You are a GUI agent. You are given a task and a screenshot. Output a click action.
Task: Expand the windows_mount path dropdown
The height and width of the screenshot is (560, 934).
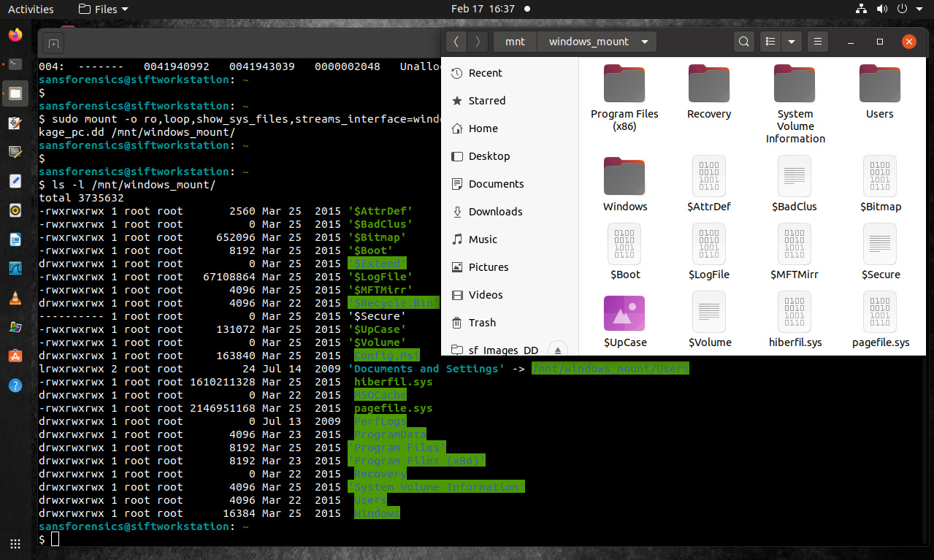[x=645, y=42]
